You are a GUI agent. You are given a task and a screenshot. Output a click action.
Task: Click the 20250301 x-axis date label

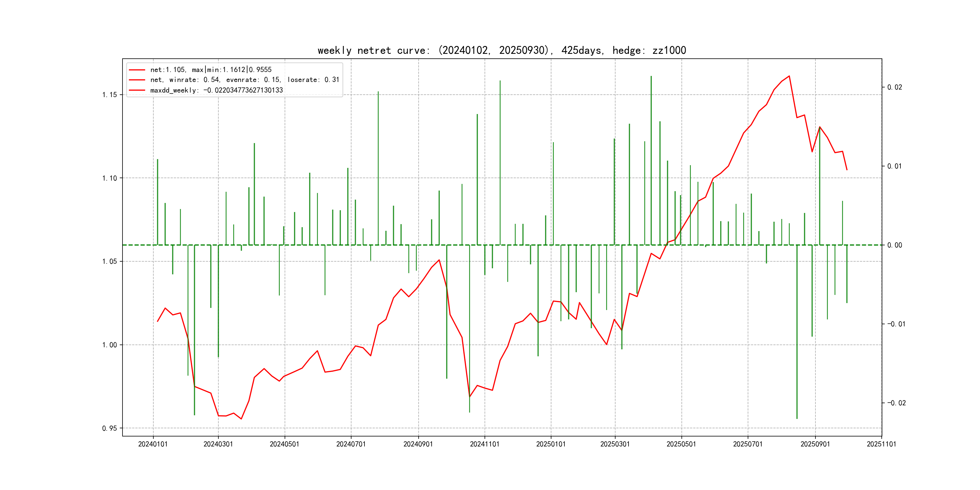(615, 444)
